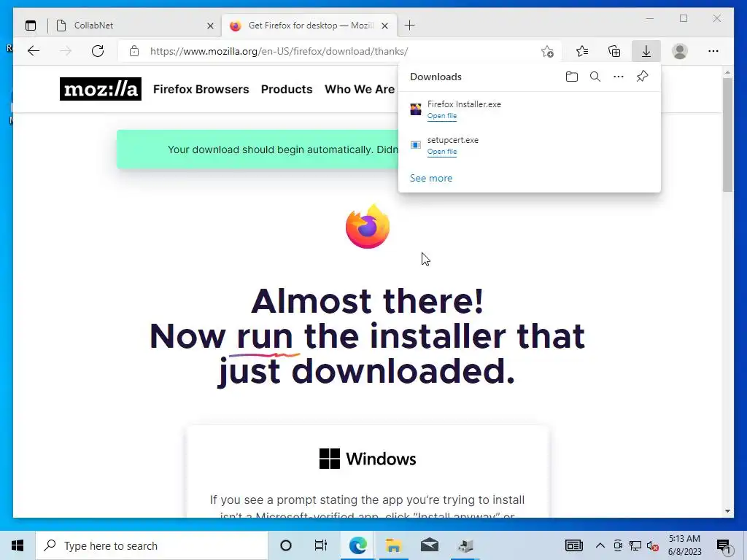Open the notification center icon
This screenshot has width=747, height=560.
[x=724, y=545]
